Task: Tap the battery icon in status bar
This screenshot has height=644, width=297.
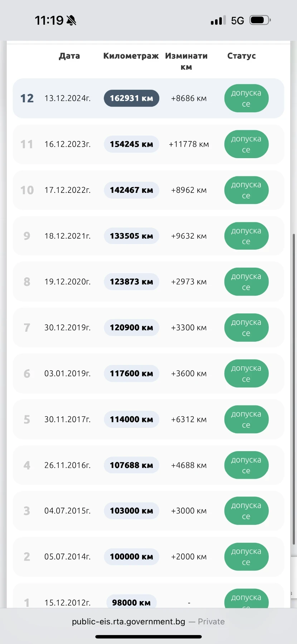Action: [260, 20]
